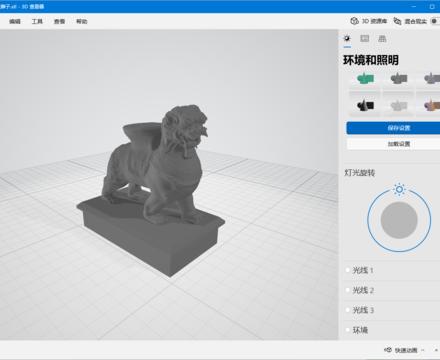The height and width of the screenshot is (360, 440).
Task: Choose the black dark lighting theme thumbnail
Action: click(x=365, y=106)
